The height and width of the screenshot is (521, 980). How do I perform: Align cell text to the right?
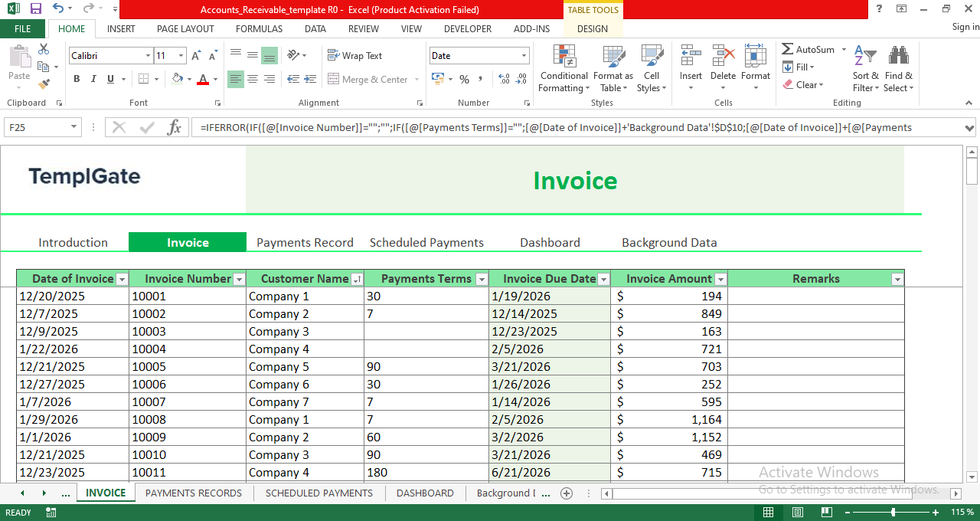pos(269,79)
